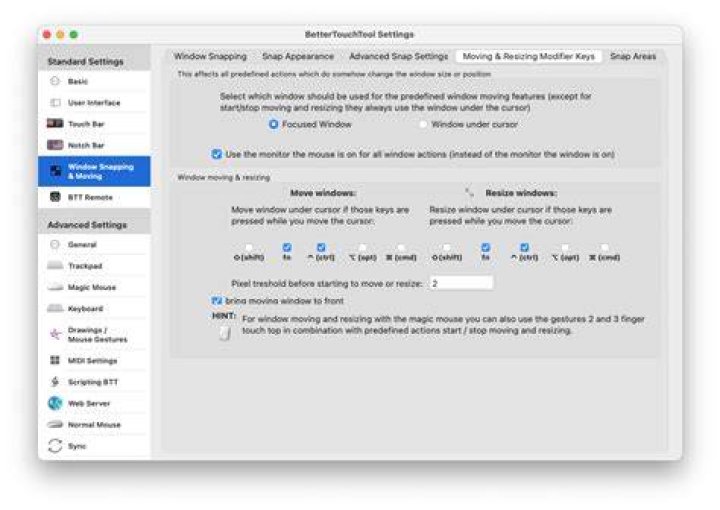Screen dimensions: 720x510
Task: Click the Basic settings icon
Action: tap(55, 81)
